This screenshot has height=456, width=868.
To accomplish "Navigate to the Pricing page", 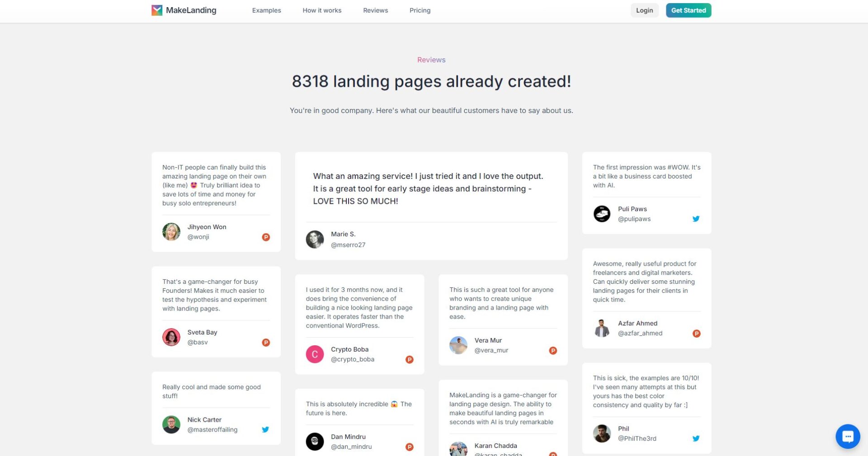I will (420, 10).
